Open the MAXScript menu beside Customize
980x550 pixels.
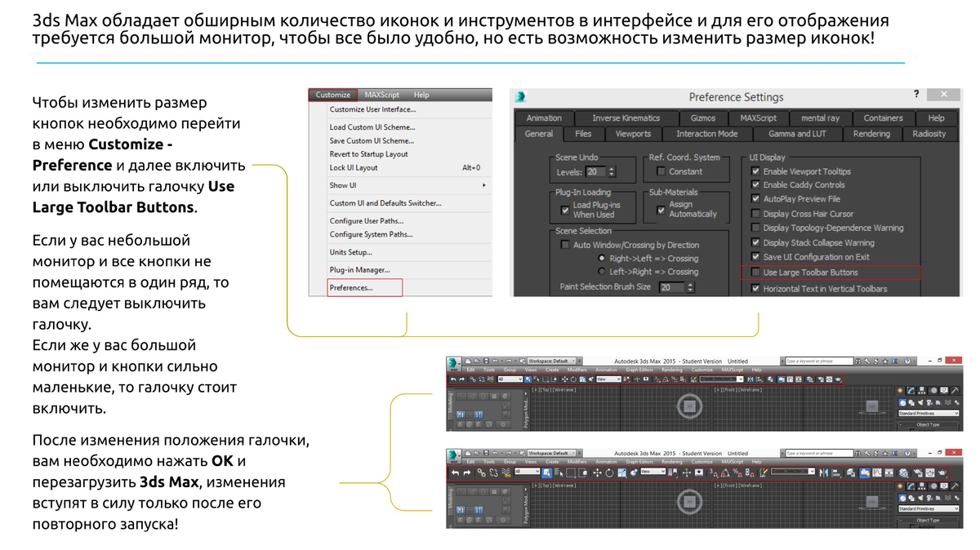point(382,95)
